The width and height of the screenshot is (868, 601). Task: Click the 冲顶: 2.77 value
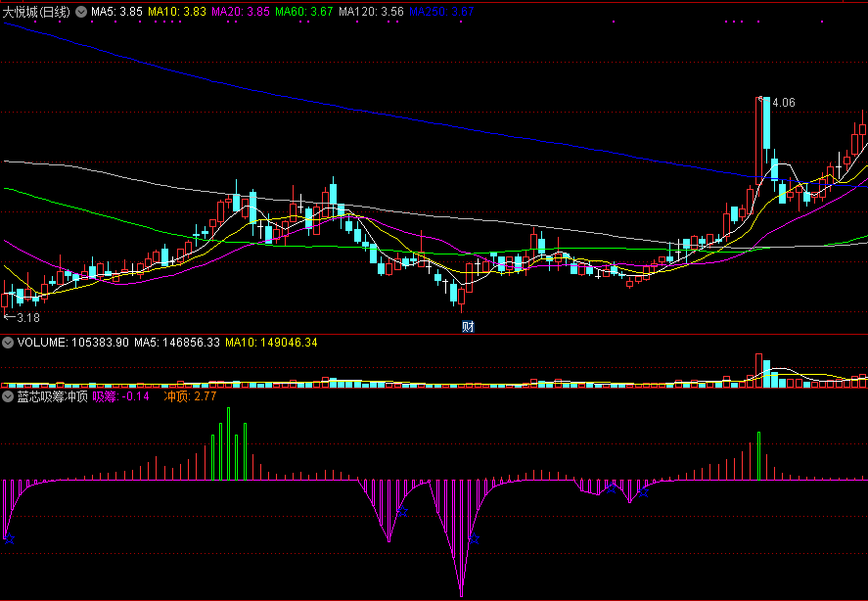coord(190,396)
